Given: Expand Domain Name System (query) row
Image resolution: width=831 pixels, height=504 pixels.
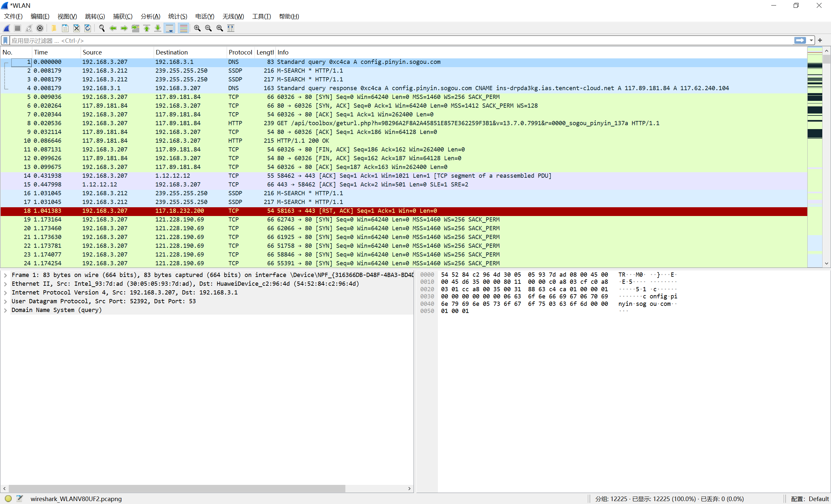Looking at the screenshot, I should click(6, 310).
